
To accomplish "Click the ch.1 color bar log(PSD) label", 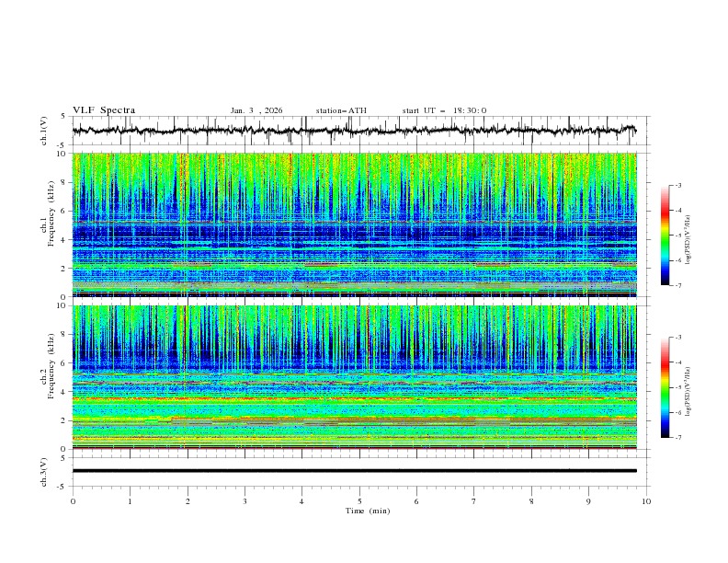I will (688, 240).
